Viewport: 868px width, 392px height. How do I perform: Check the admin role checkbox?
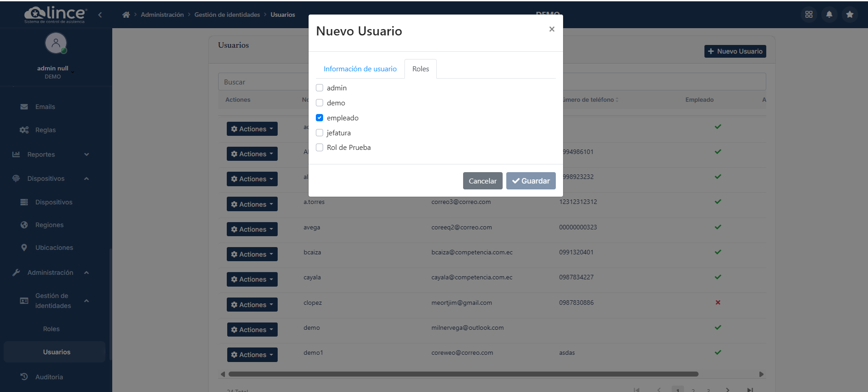[319, 88]
